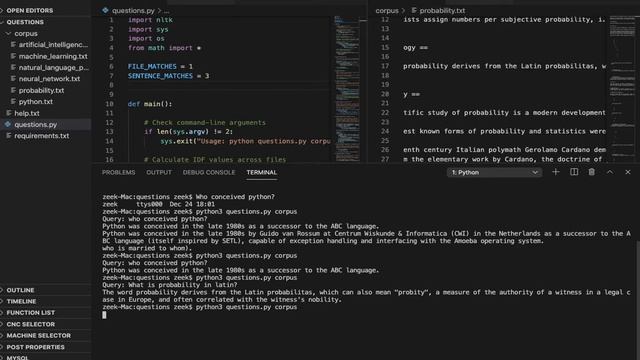Image resolution: width=640 pixels, height=360 pixels.
Task: Click line 26 Cardano text in probability.txt
Action: [x=504, y=150]
